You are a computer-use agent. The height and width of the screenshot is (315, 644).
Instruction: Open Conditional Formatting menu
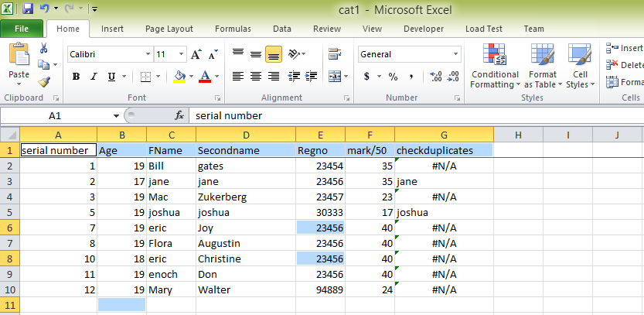point(495,67)
